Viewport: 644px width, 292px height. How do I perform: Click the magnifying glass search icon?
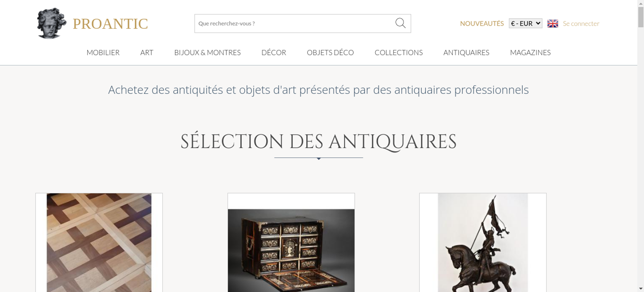click(400, 23)
